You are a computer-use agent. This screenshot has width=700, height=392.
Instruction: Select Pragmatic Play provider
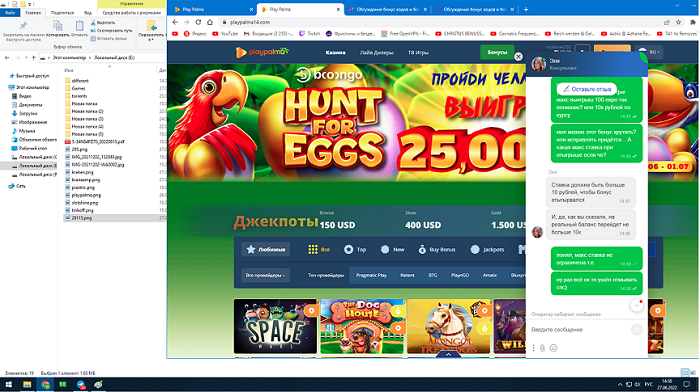371,275
